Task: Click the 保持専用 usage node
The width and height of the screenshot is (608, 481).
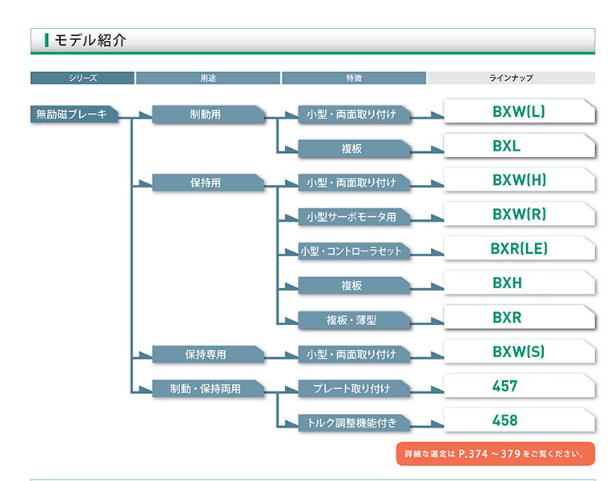Action: (x=206, y=355)
